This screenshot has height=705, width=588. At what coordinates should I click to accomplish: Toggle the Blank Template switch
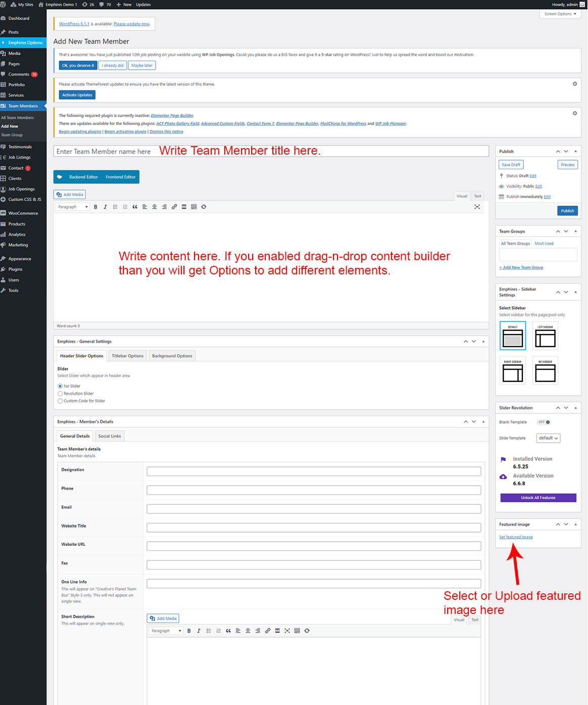544,422
